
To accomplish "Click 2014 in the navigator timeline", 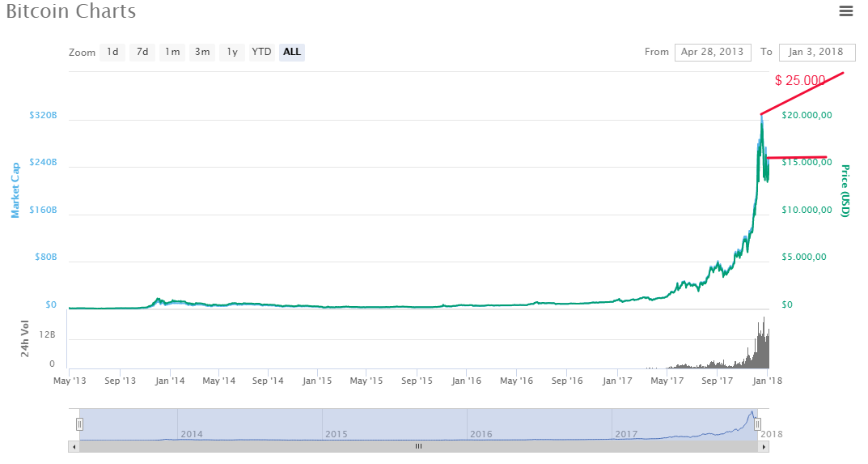I will click(192, 434).
